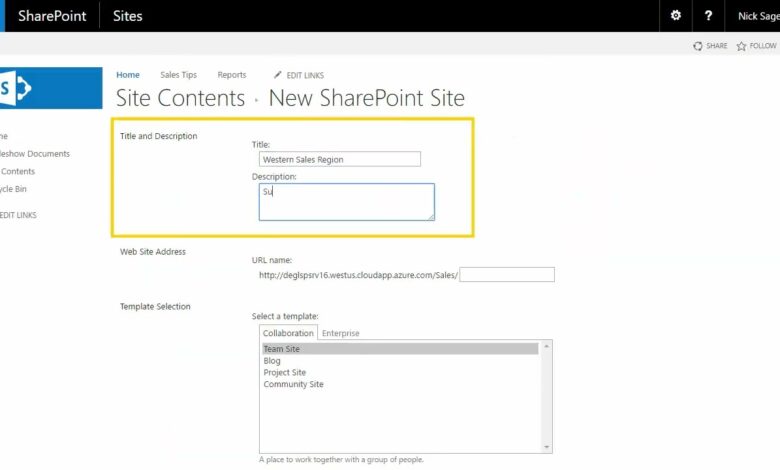Click the SharePoint logo tile
This screenshot has height=470, width=780.
(x=51, y=88)
